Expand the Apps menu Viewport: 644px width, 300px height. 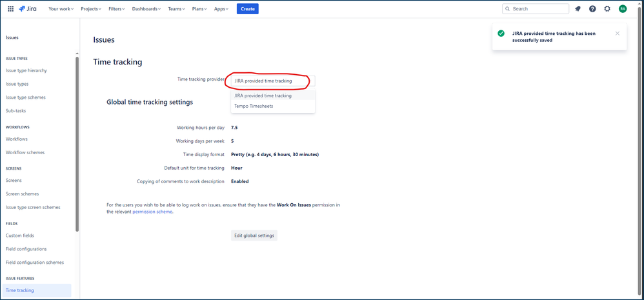click(x=221, y=8)
